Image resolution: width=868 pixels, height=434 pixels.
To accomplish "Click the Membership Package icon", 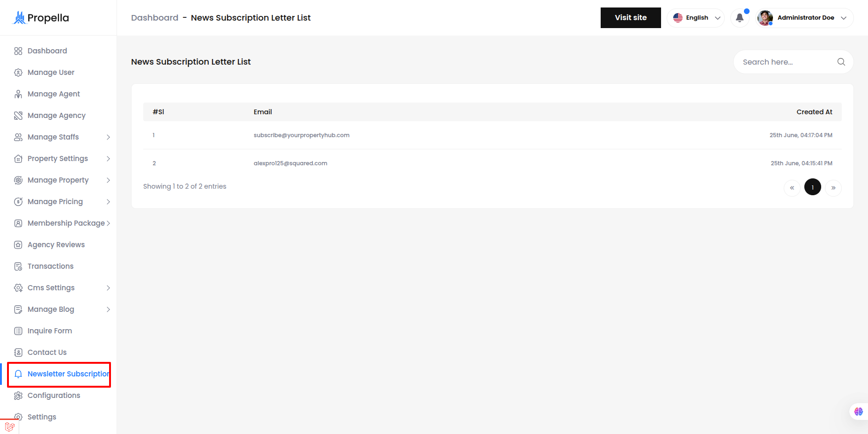I will tap(18, 223).
